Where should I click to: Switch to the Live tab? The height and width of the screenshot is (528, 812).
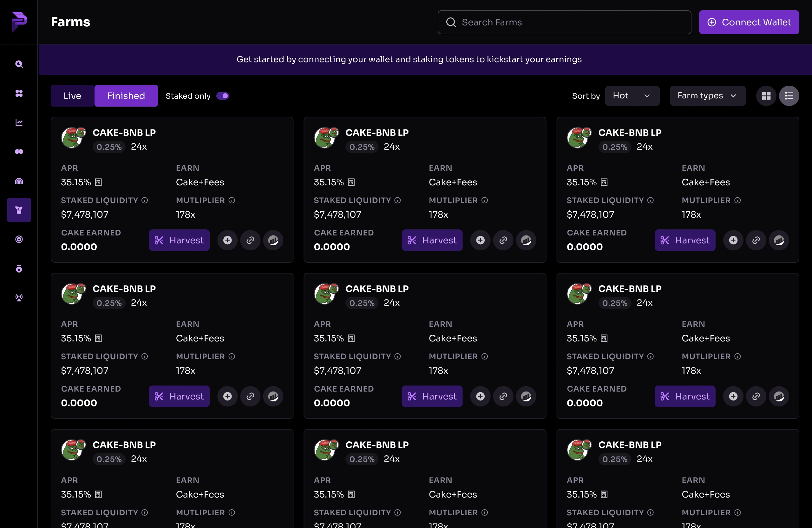tap(72, 96)
